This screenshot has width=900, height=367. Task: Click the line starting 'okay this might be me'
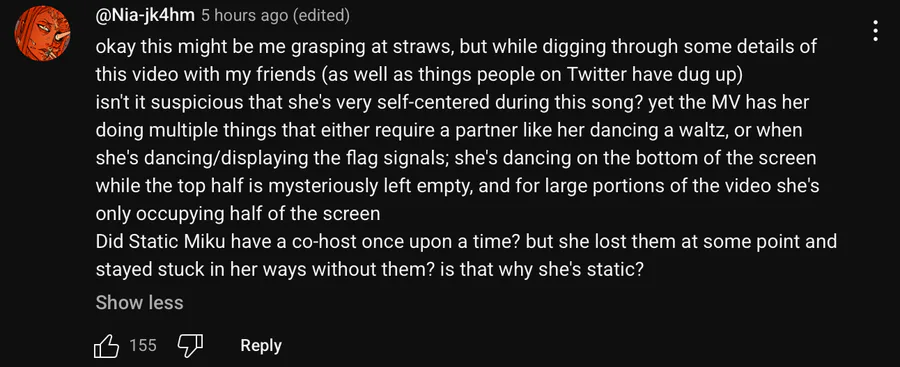tap(456, 47)
